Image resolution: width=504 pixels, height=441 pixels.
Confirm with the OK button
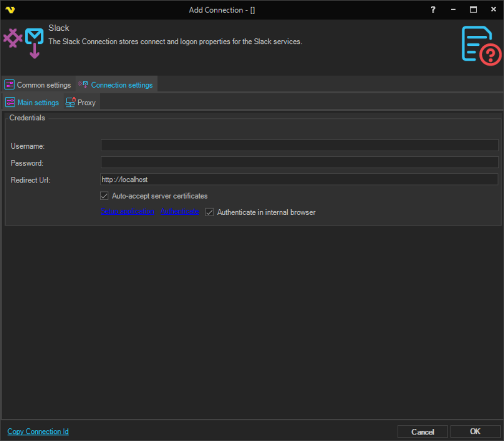475,431
